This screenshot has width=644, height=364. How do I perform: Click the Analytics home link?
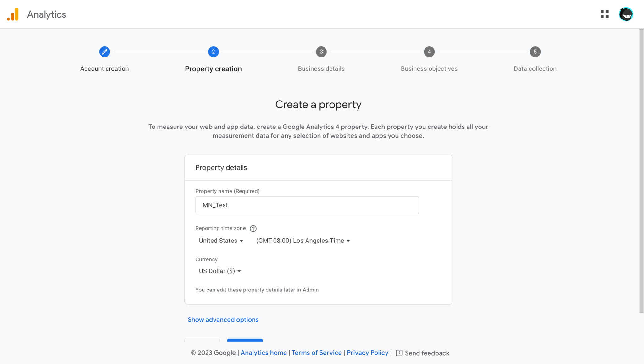pyautogui.click(x=264, y=353)
